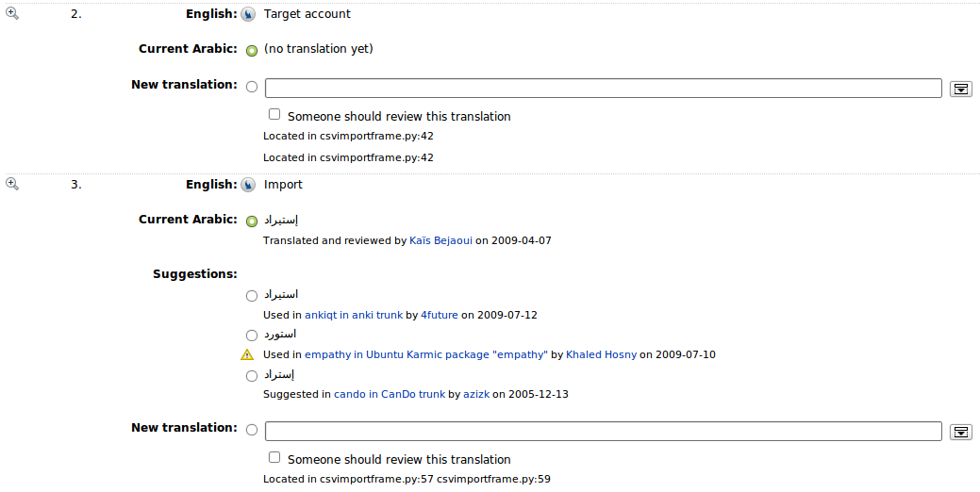Choose suggestion from cando by azizk

[x=251, y=376]
